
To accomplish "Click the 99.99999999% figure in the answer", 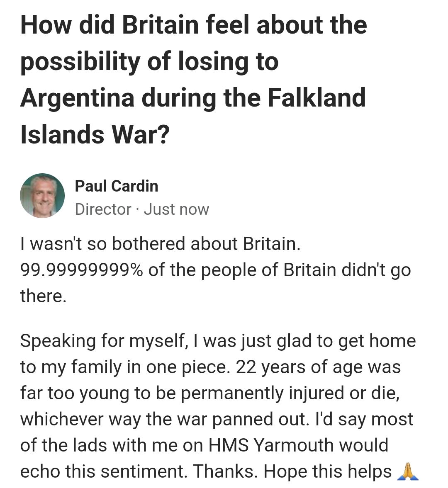I will point(81,270).
